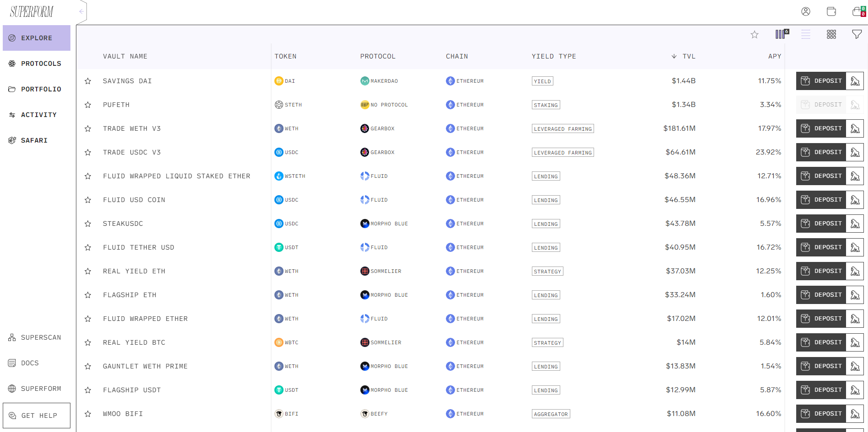Image resolution: width=868 pixels, height=432 pixels.
Task: Favorite the PUFETH vault
Action: click(x=88, y=105)
